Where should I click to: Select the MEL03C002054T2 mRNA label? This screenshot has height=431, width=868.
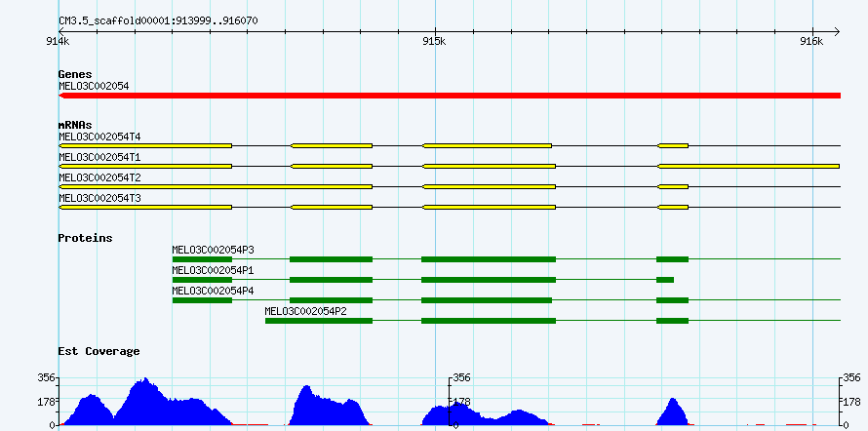(x=99, y=177)
